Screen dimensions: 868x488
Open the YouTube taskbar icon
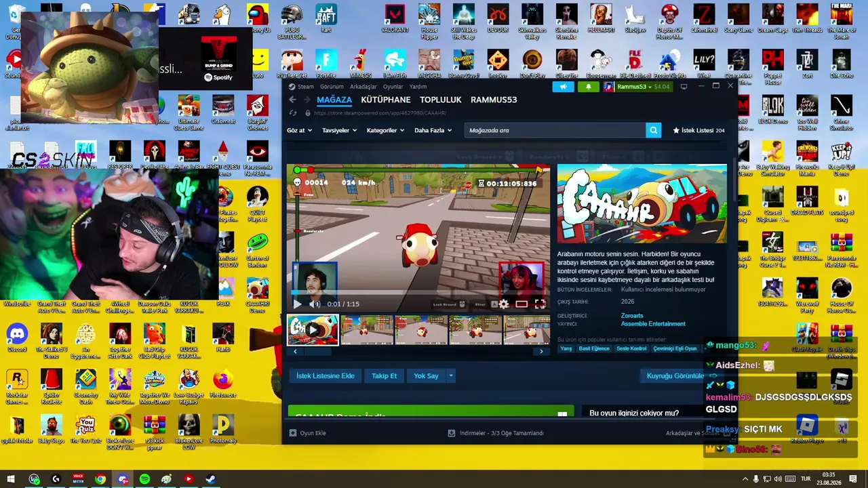pyautogui.click(x=189, y=479)
